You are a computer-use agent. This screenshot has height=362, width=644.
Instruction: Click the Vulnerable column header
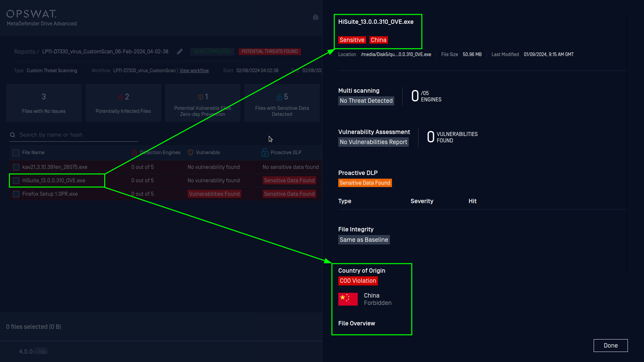coord(208,152)
